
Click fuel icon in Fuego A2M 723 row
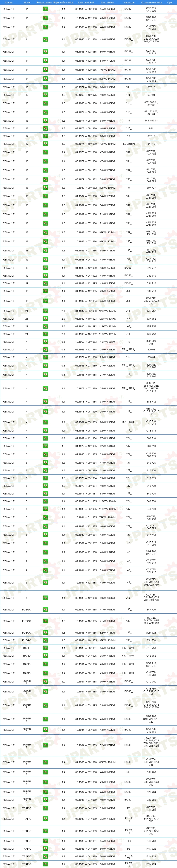(x=45, y=632)
